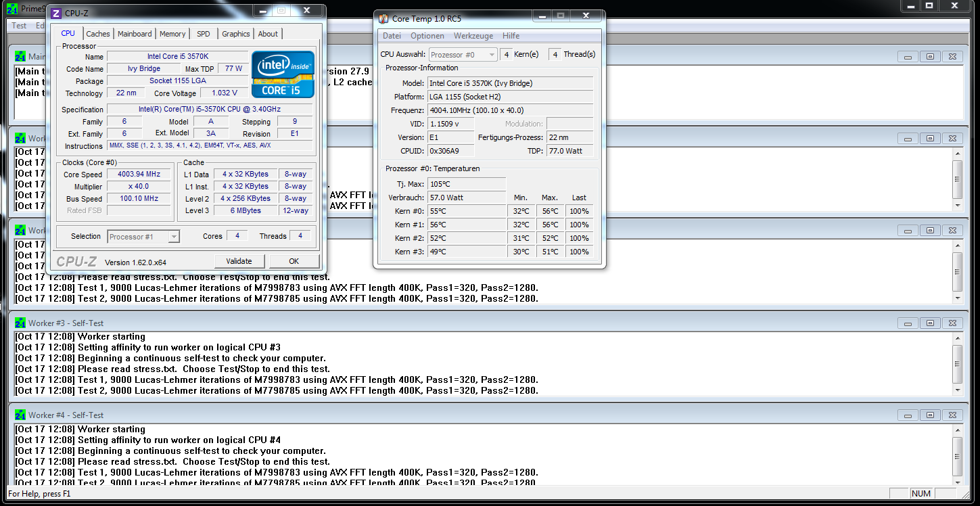The width and height of the screenshot is (980, 506).
Task: Click the Validate button in CPU-Z
Action: pos(239,261)
